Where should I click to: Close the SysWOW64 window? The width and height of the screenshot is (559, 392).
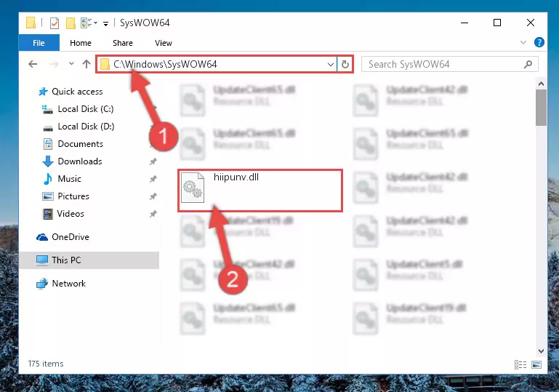point(531,23)
